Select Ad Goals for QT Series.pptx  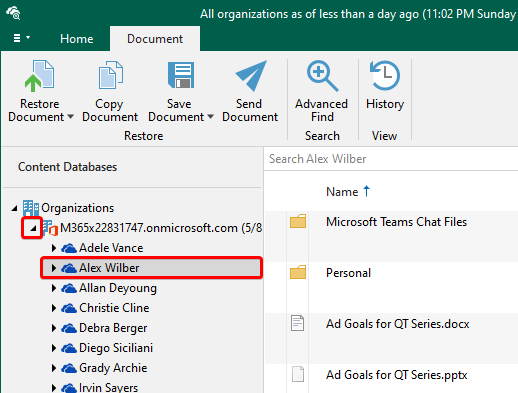tap(396, 375)
